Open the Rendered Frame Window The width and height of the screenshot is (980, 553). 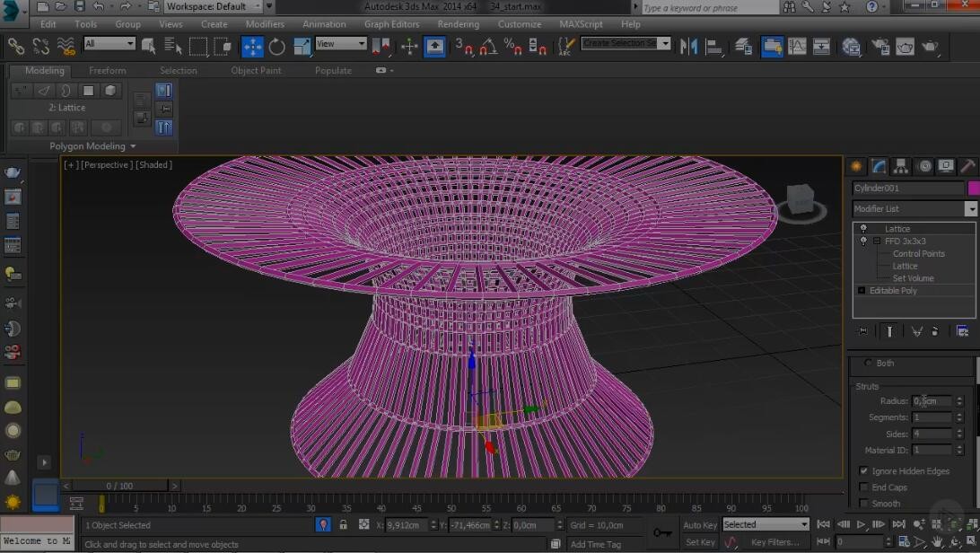point(905,47)
